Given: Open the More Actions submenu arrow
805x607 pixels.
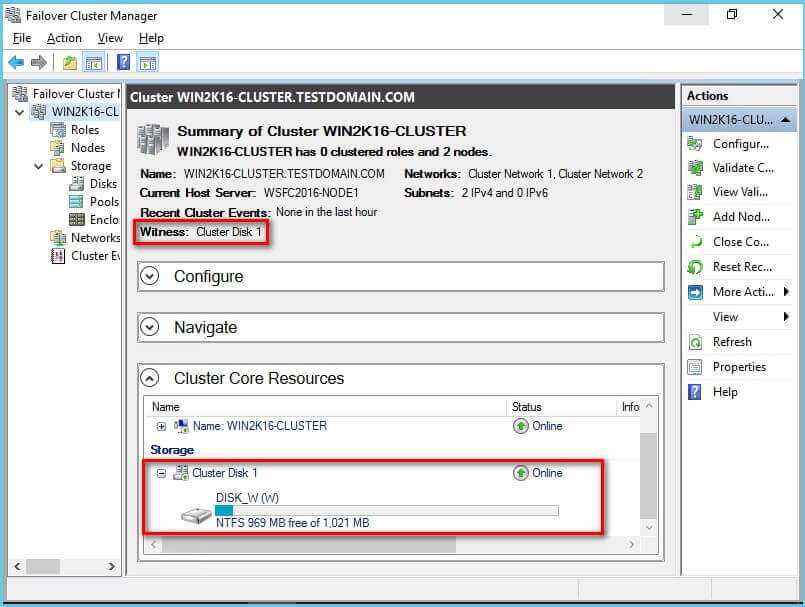Looking at the screenshot, I should (x=786, y=292).
